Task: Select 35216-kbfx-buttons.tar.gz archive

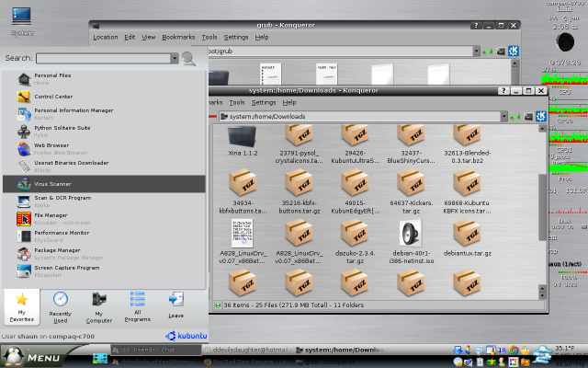Action: click(299, 191)
